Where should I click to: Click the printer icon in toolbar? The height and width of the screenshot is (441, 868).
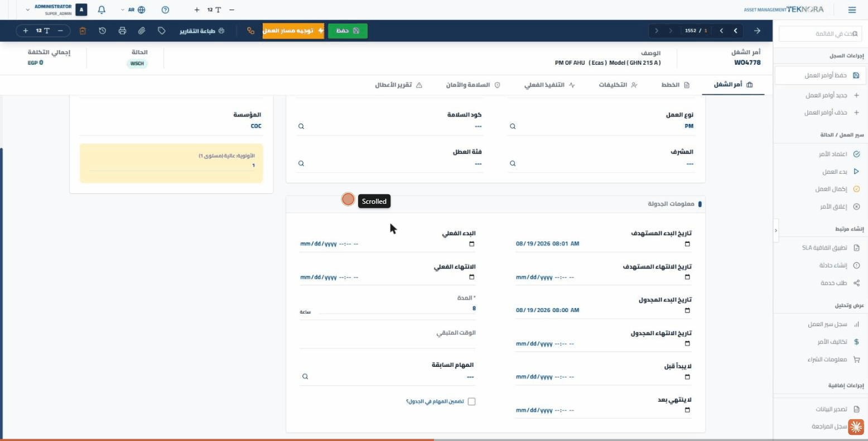[x=122, y=31]
